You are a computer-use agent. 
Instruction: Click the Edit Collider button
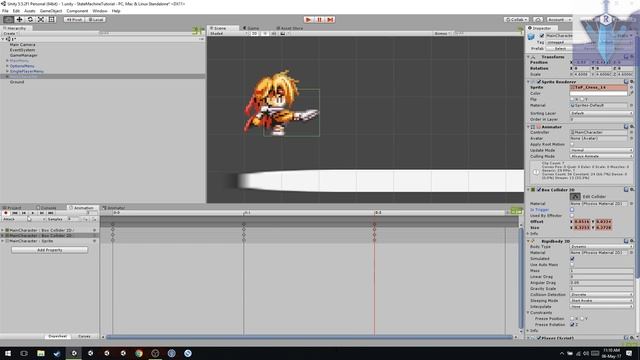tap(575, 196)
